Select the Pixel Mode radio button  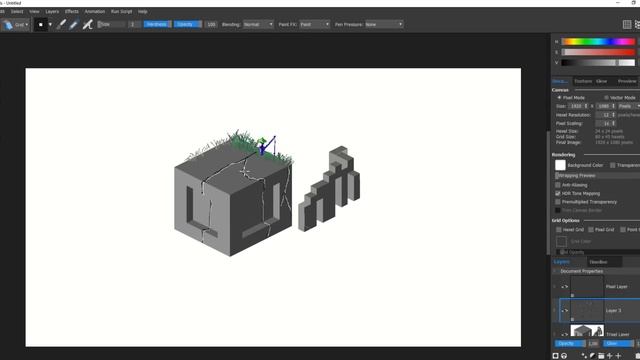(559, 98)
